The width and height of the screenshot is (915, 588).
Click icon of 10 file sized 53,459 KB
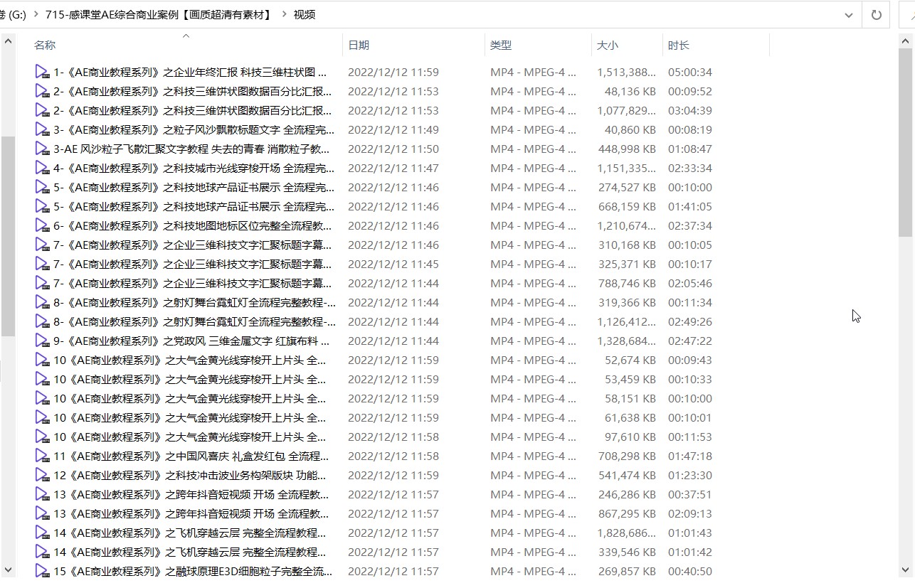coord(42,379)
